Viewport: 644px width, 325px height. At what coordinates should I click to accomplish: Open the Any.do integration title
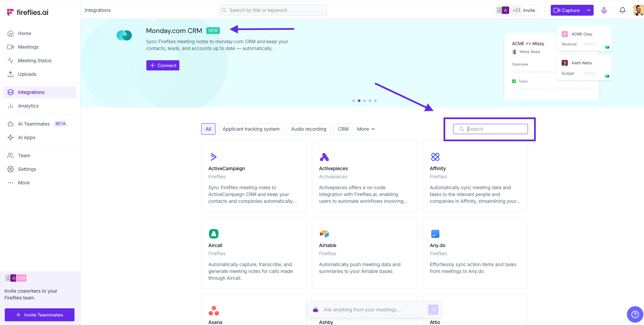[x=437, y=245]
